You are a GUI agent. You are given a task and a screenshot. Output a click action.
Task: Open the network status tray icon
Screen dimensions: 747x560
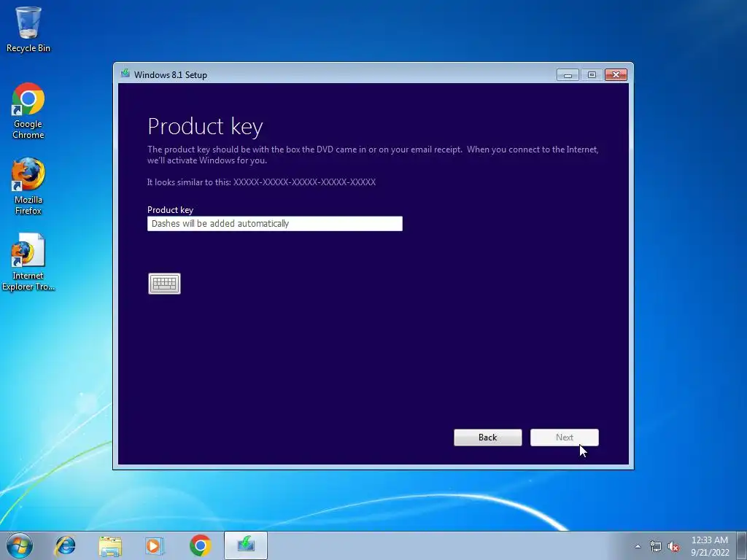(x=656, y=547)
